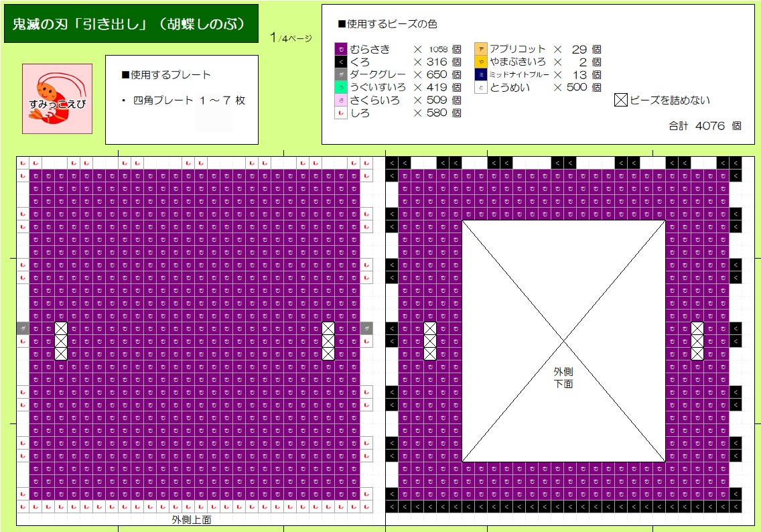Click the 外側 下面 label inside crossed square
This screenshot has height=532, width=761.
[563, 378]
